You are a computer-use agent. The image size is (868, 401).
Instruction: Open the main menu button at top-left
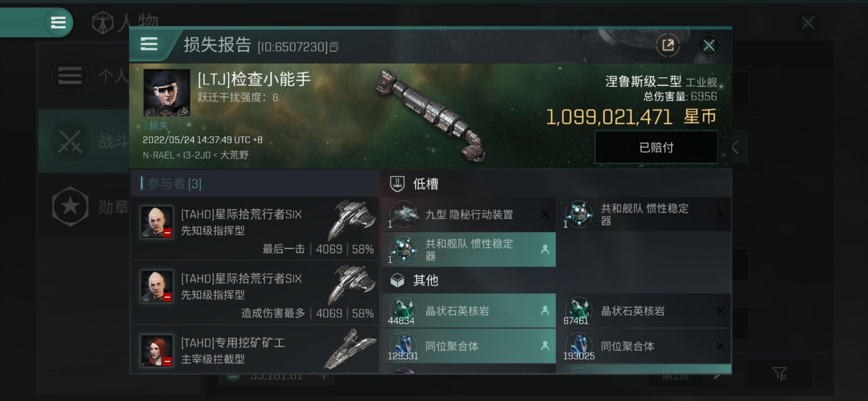click(58, 23)
